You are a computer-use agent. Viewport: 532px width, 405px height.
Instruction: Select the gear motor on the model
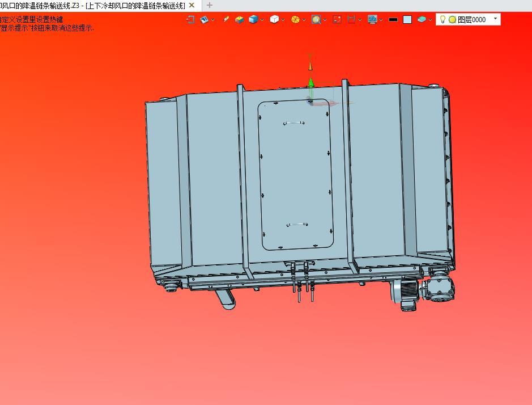(x=423, y=292)
